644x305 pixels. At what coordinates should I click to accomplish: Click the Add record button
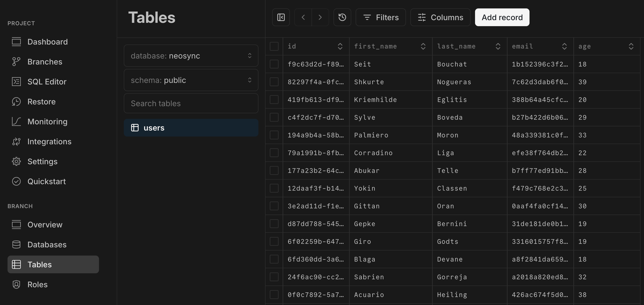point(502,17)
